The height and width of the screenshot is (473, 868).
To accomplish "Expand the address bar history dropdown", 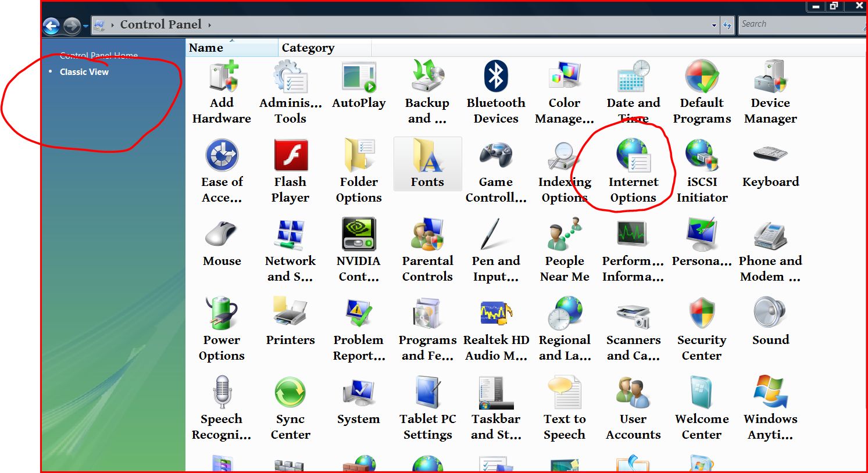I will [714, 26].
